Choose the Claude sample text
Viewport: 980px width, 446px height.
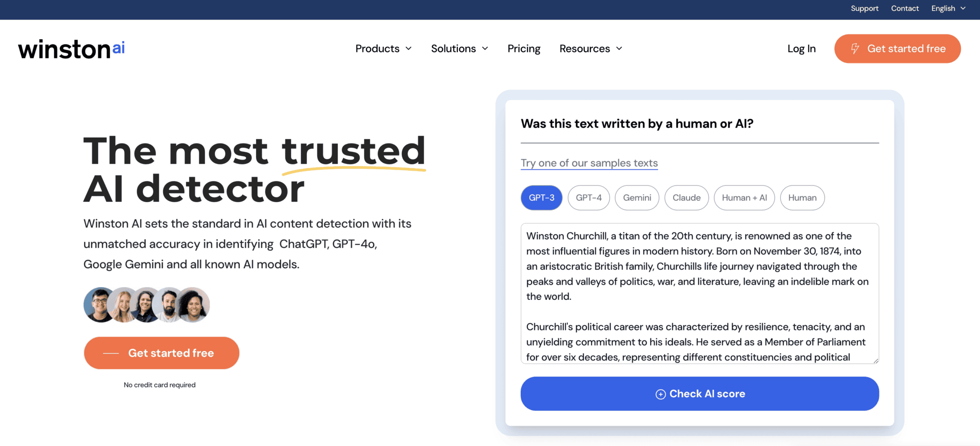tap(686, 198)
